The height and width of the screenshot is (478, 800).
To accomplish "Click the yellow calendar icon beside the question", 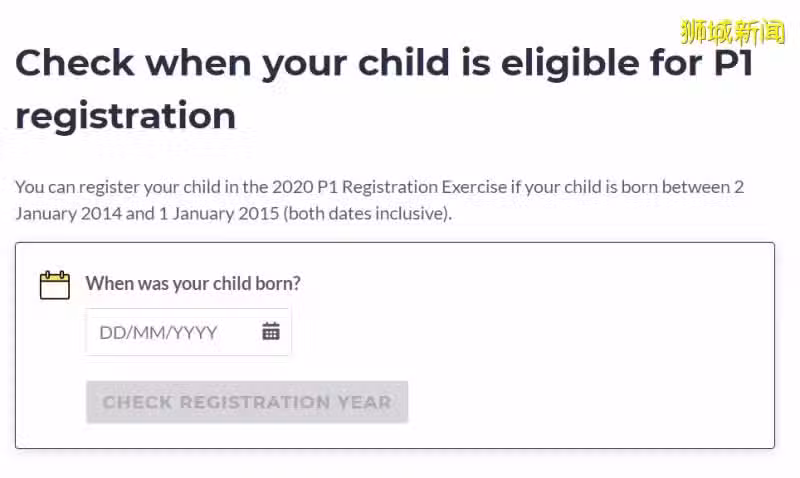I will pyautogui.click(x=55, y=285).
